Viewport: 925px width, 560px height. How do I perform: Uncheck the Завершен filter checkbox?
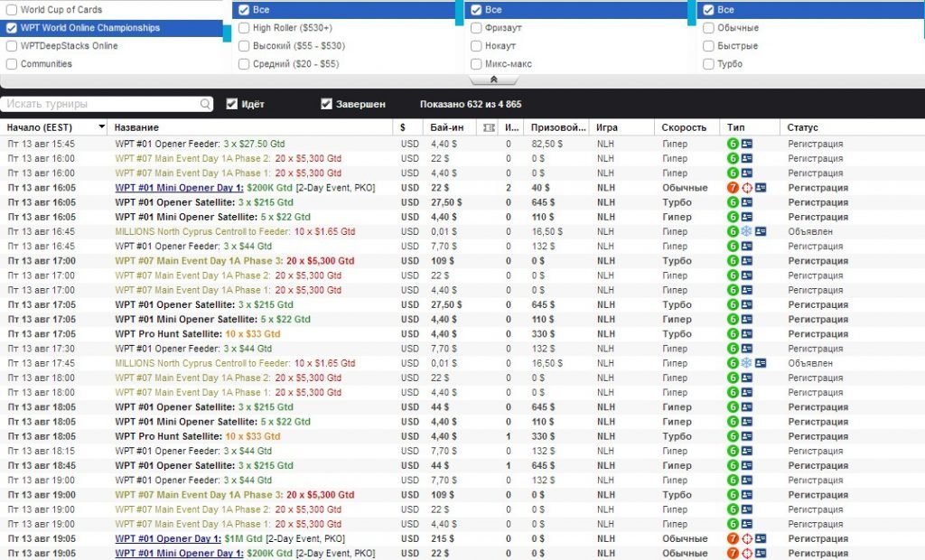(327, 103)
